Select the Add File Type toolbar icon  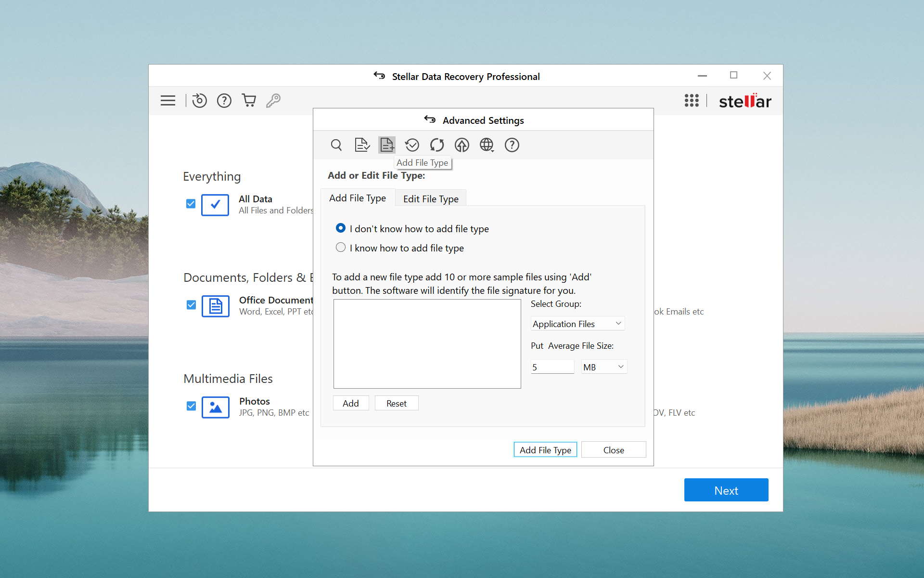coord(387,145)
